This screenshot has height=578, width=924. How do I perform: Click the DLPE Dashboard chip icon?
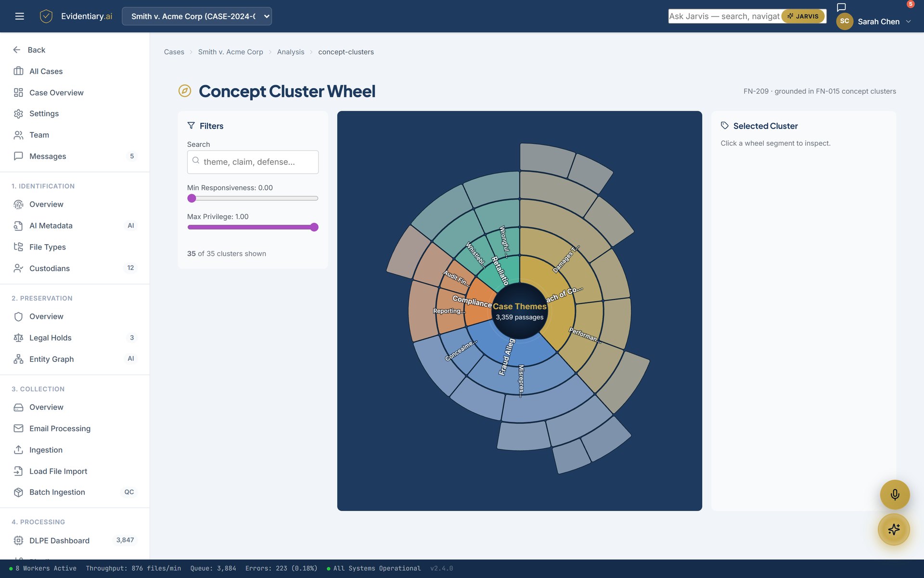(x=18, y=540)
